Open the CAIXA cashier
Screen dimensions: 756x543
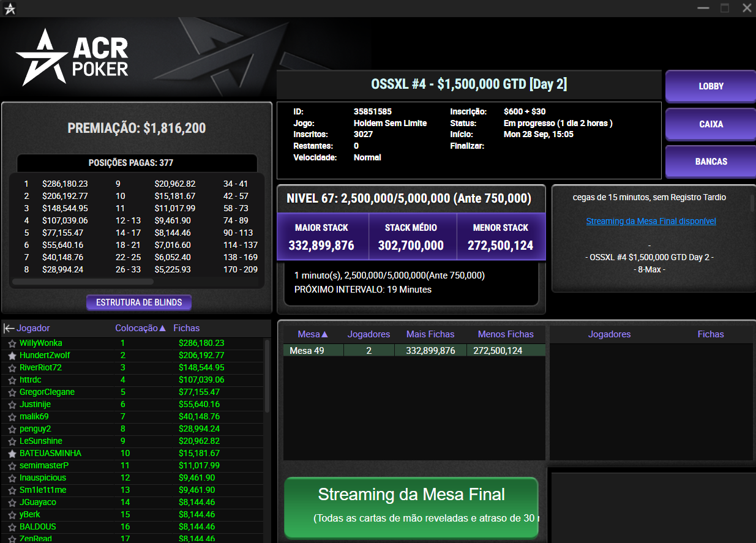pyautogui.click(x=711, y=124)
